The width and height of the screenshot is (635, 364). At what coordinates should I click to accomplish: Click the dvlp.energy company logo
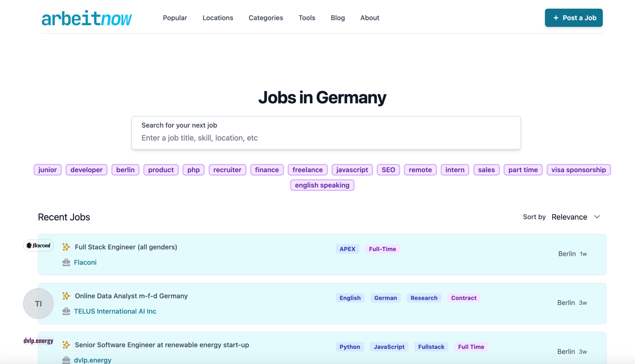[38, 341]
